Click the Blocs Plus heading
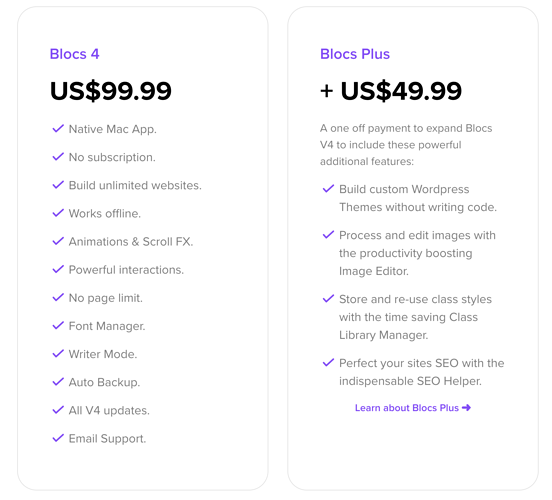Viewport: 552px width, 500px height. 355,54
